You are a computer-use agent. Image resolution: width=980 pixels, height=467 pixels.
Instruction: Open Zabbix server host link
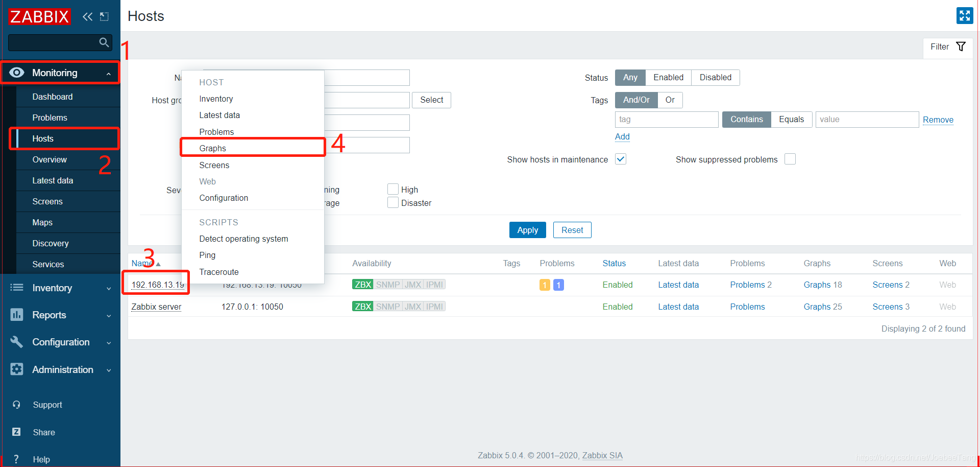point(156,307)
